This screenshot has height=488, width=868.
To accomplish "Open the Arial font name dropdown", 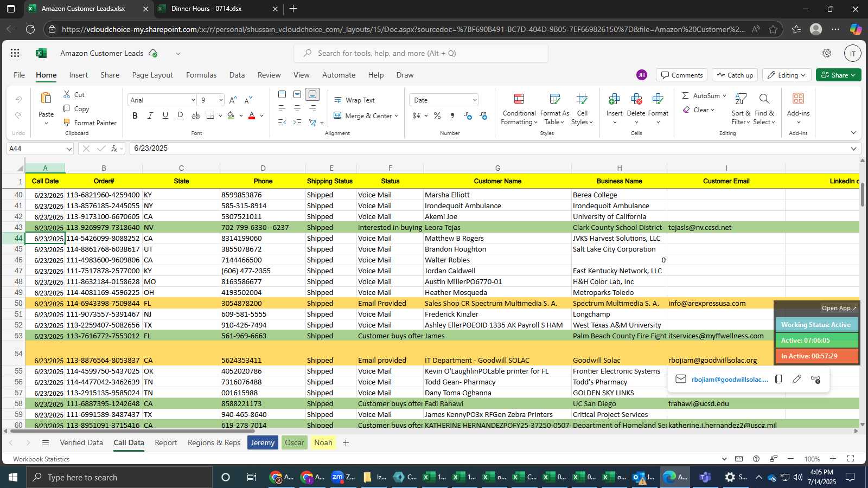I will (193, 100).
